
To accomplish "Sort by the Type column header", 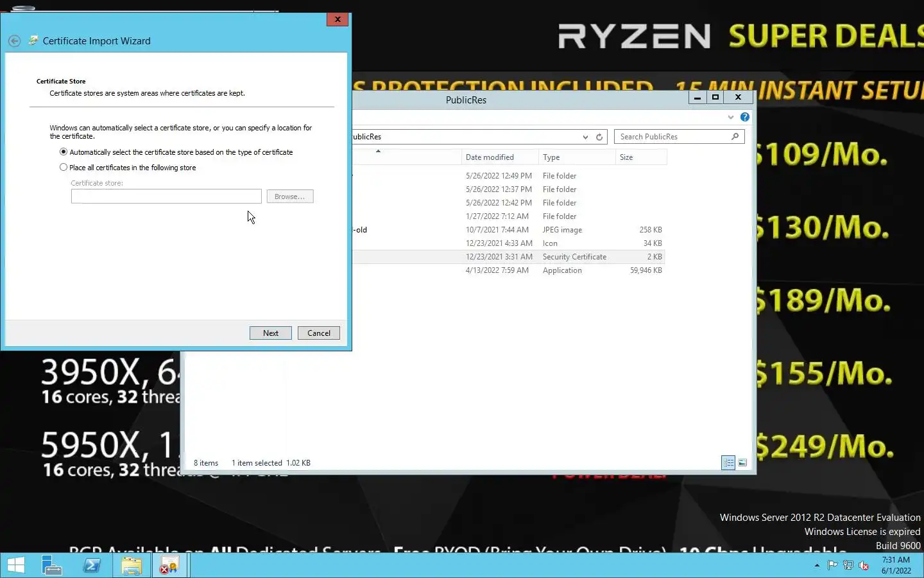I will click(x=577, y=157).
